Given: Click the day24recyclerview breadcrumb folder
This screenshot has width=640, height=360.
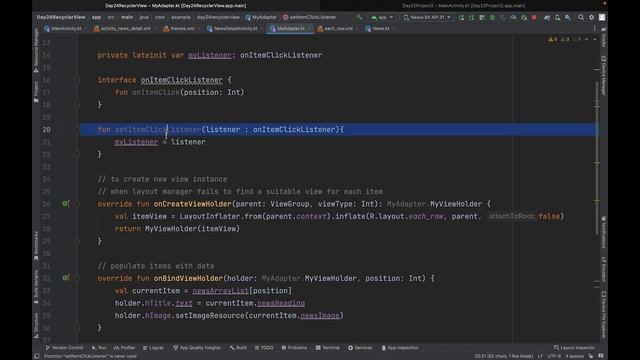Looking at the screenshot, I should point(218,18).
